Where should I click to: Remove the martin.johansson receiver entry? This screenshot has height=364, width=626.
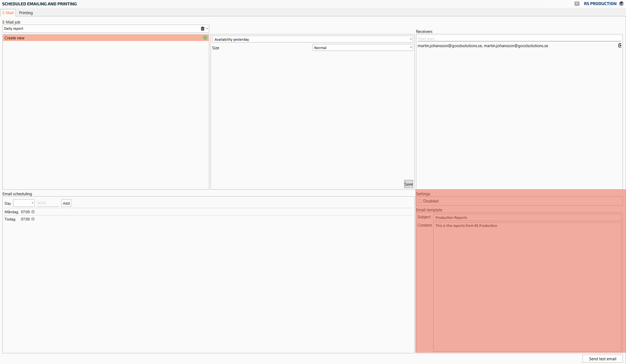tap(620, 46)
